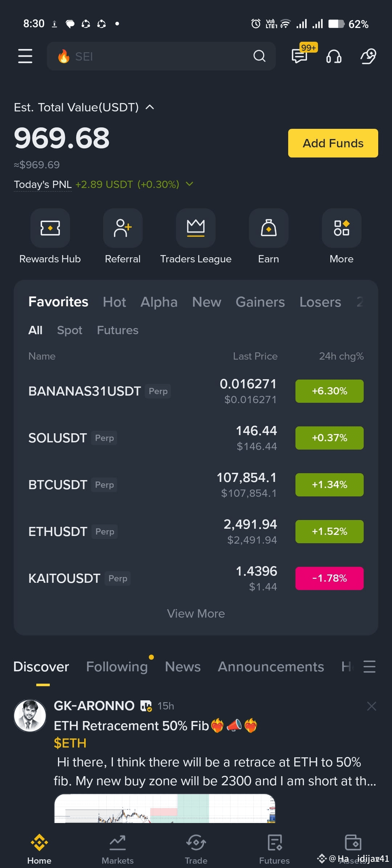Switch to the Gainers tab
The image size is (392, 868).
click(260, 302)
